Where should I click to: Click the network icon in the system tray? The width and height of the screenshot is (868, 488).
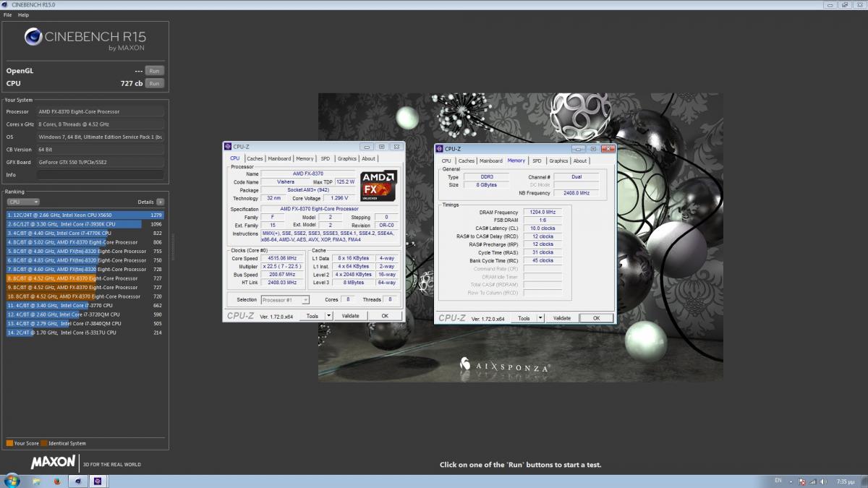pos(813,481)
